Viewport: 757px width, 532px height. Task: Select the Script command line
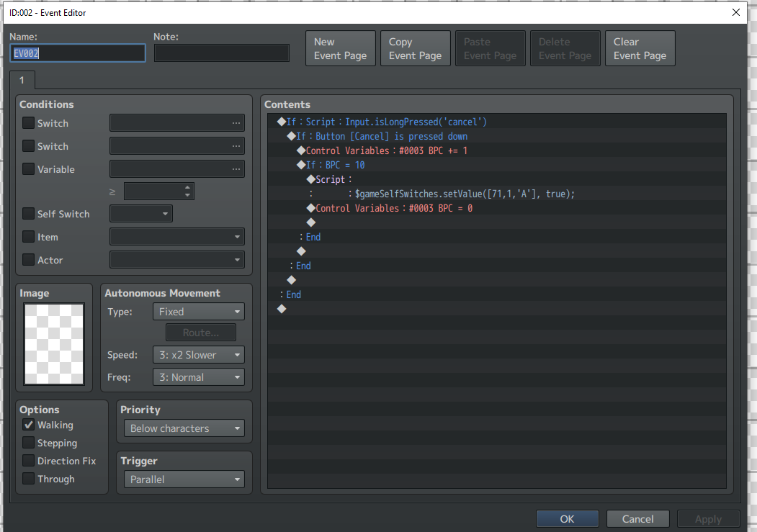click(x=497, y=179)
